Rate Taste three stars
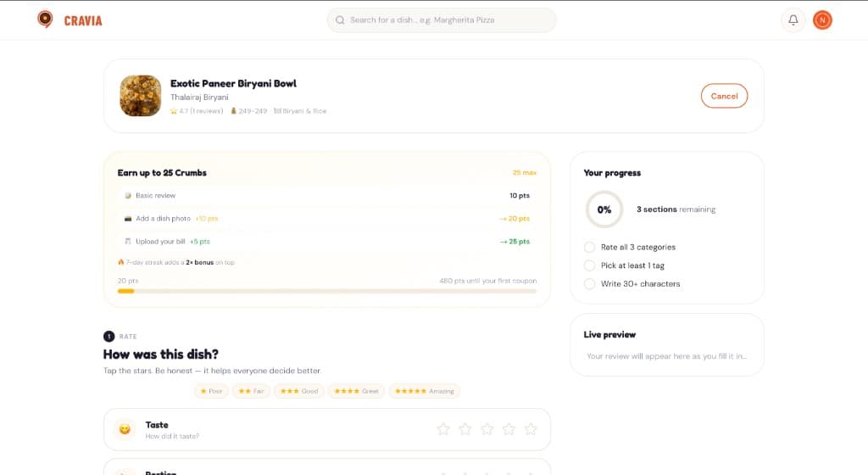 tap(487, 429)
